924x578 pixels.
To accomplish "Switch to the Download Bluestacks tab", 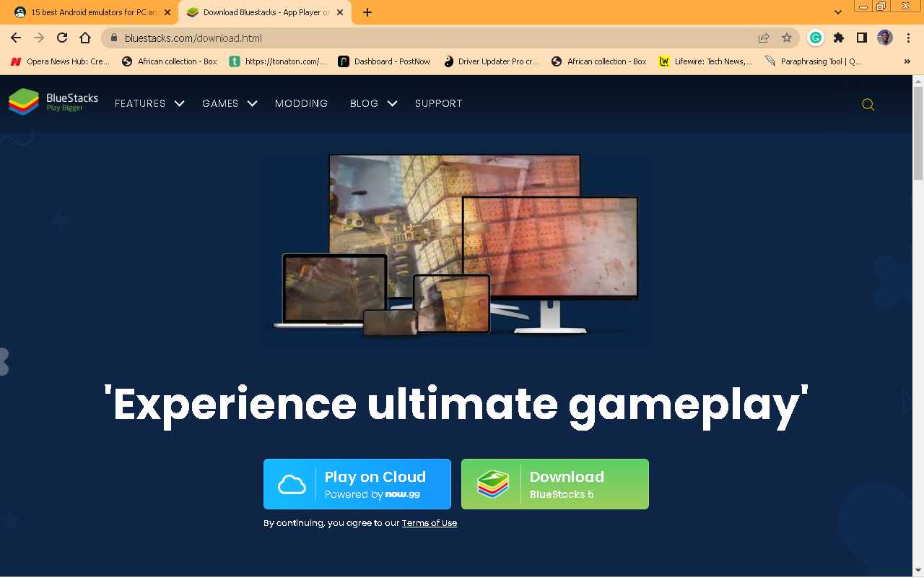I will point(263,12).
